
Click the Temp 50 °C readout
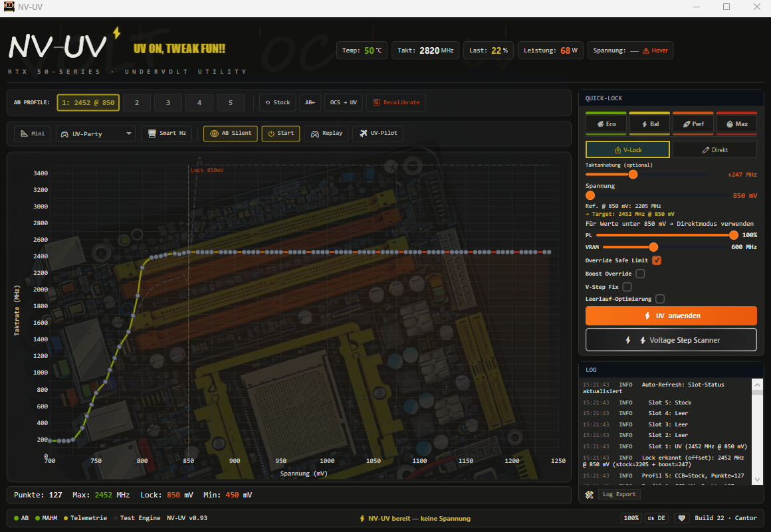click(362, 50)
